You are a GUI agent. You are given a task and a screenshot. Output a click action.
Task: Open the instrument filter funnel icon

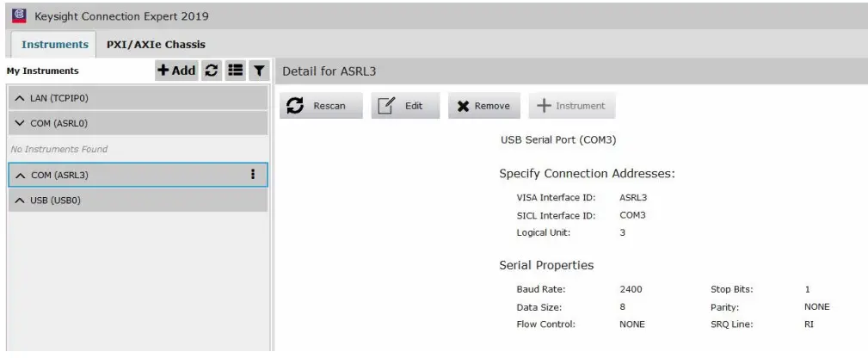point(256,71)
